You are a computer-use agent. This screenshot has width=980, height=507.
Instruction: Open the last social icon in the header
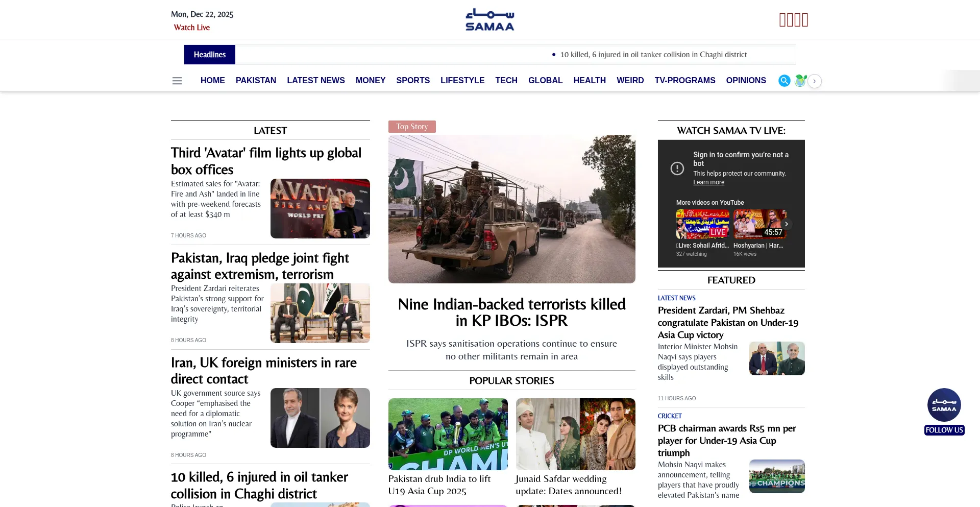pos(805,19)
